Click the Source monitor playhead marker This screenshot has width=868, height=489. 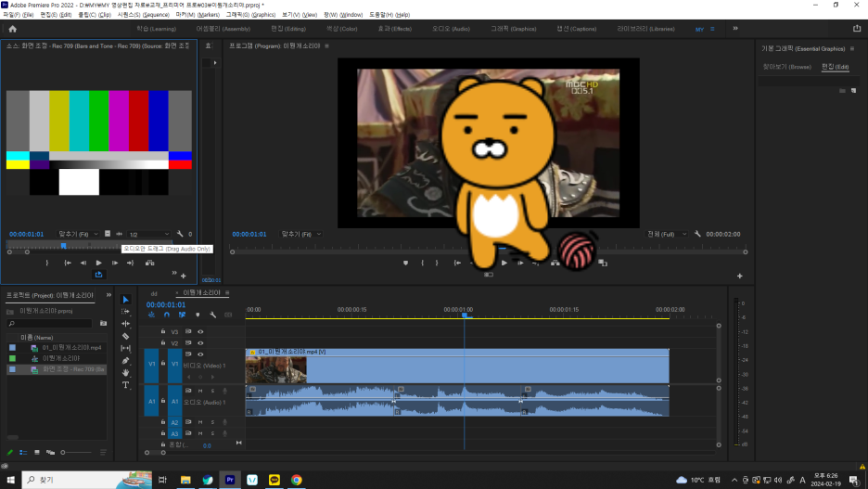[64, 245]
